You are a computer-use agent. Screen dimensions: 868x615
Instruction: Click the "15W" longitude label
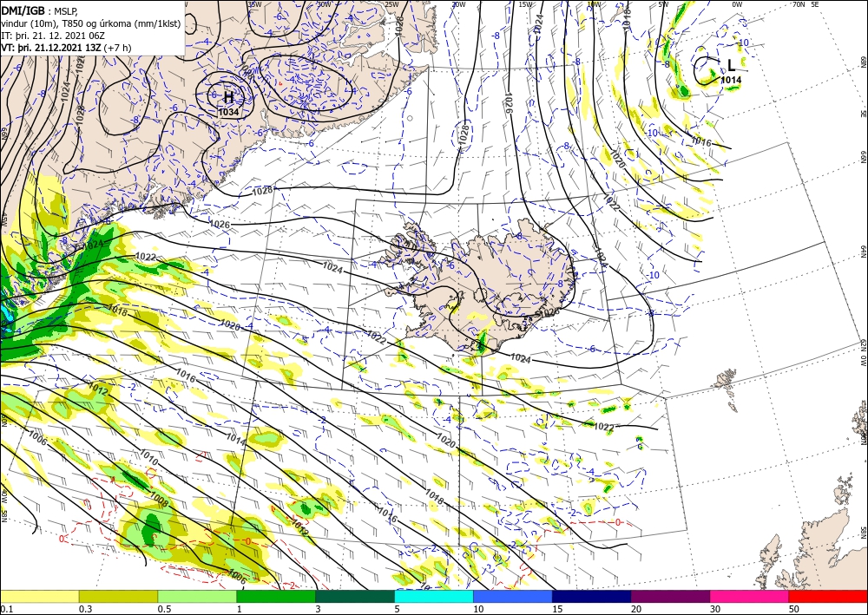click(x=526, y=4)
